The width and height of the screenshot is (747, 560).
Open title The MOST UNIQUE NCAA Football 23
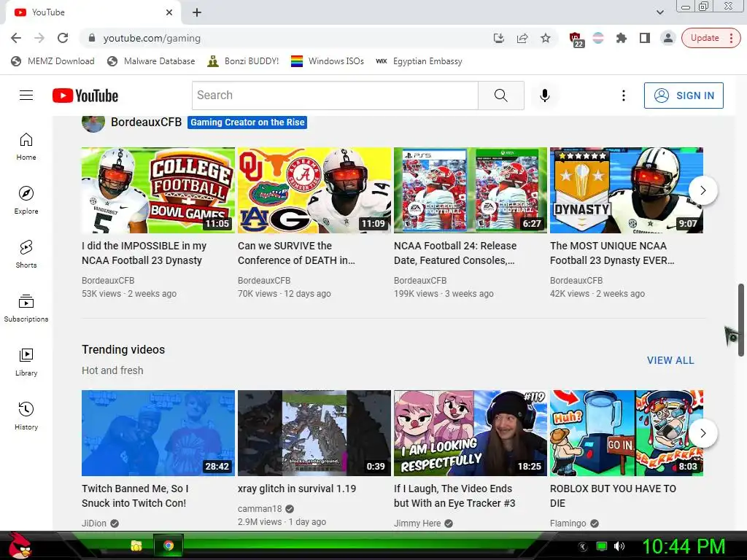[x=612, y=253]
